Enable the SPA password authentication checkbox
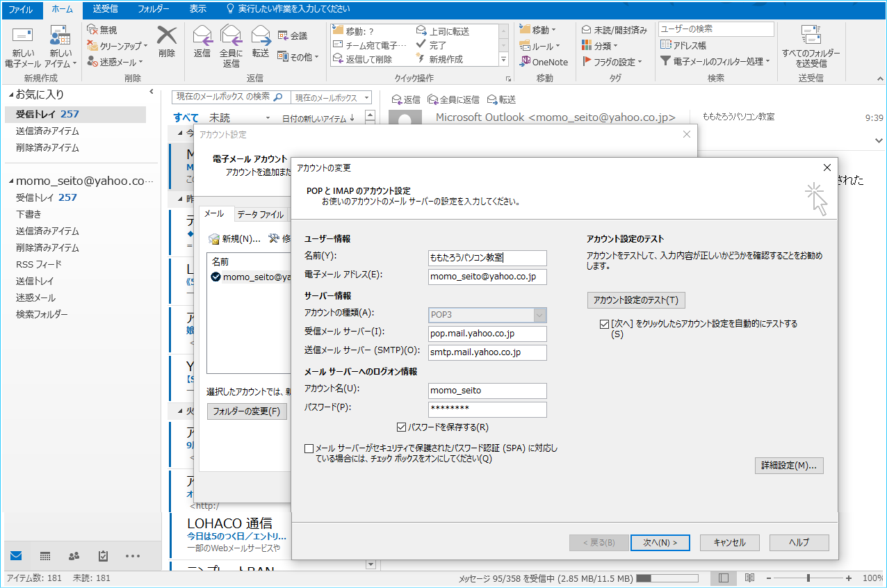Viewport: 887px width, 588px height. pyautogui.click(x=309, y=448)
